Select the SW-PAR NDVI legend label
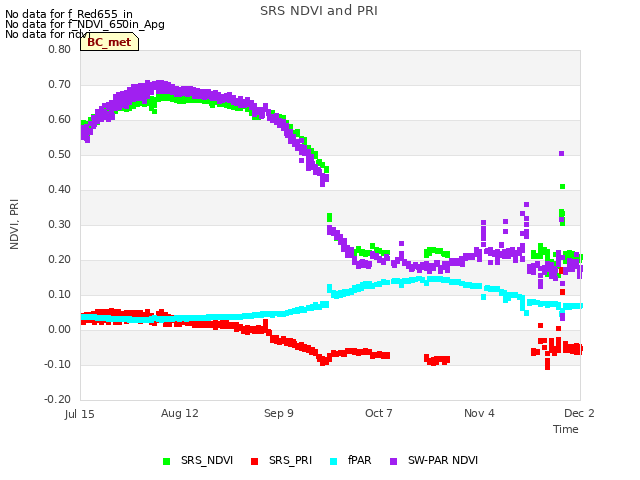640x480 pixels. point(443,460)
